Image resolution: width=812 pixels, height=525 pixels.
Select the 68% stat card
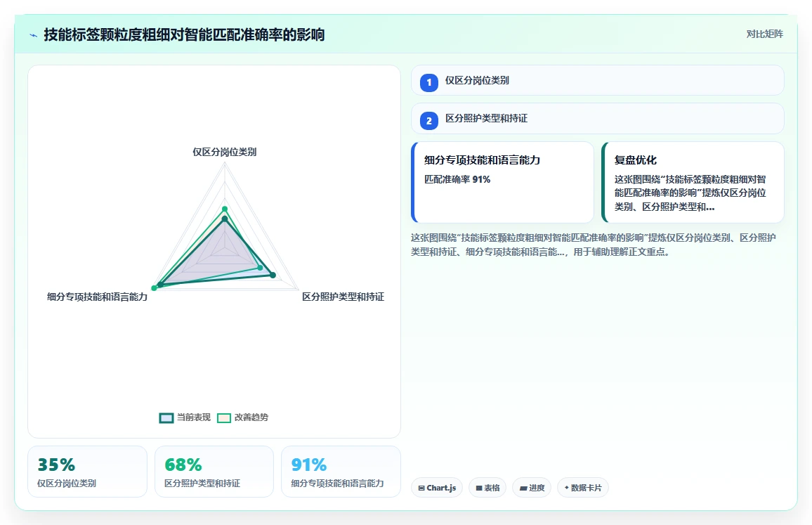pos(214,472)
